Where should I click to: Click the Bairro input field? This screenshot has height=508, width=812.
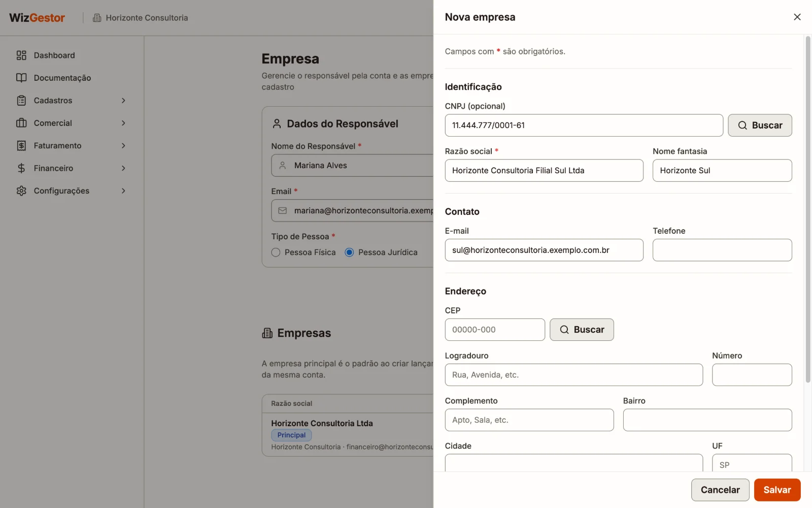coord(707,420)
